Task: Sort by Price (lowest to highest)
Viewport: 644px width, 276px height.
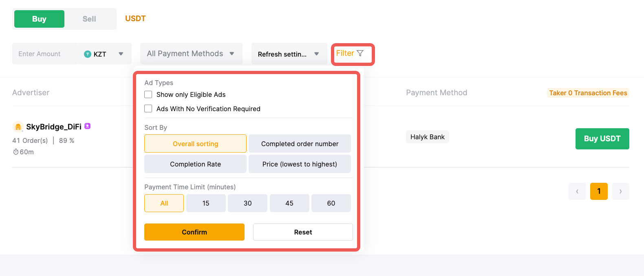Action: pos(300,164)
